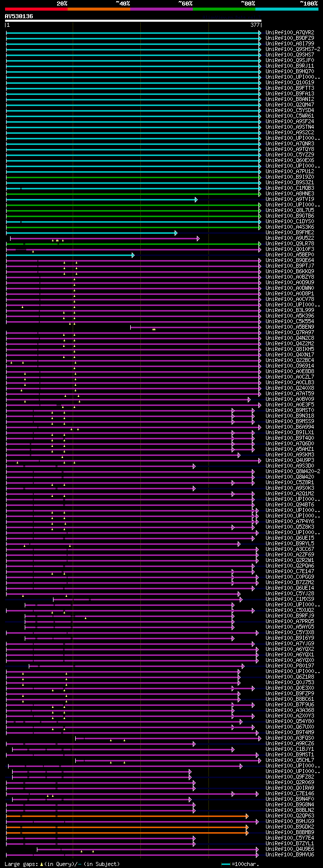Click the label UniRef100_A7QNR3
This screenshot has width=323, height=868.
[290, 143]
